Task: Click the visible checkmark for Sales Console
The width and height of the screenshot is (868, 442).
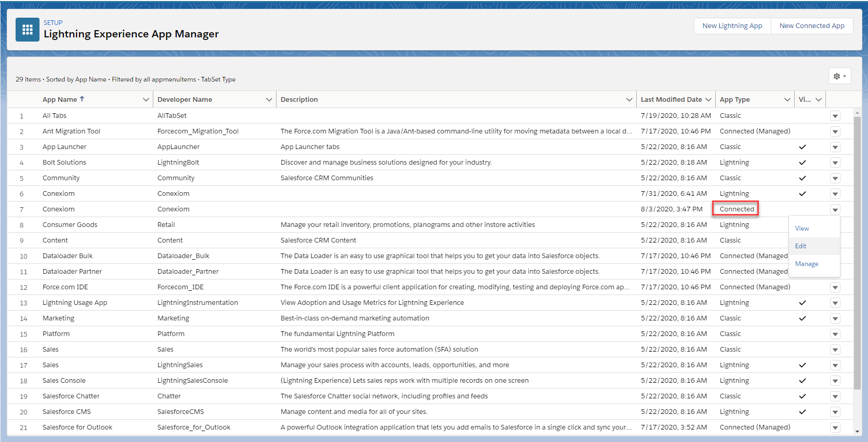Action: pyautogui.click(x=802, y=381)
